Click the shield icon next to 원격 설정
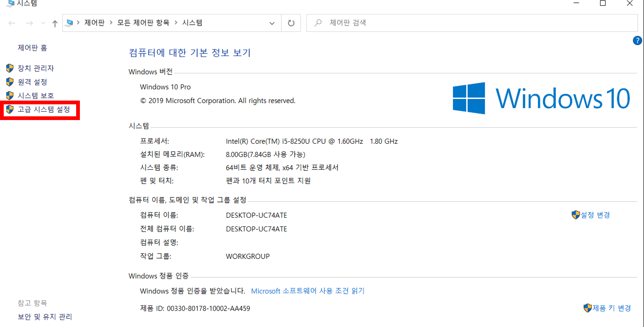 10,82
